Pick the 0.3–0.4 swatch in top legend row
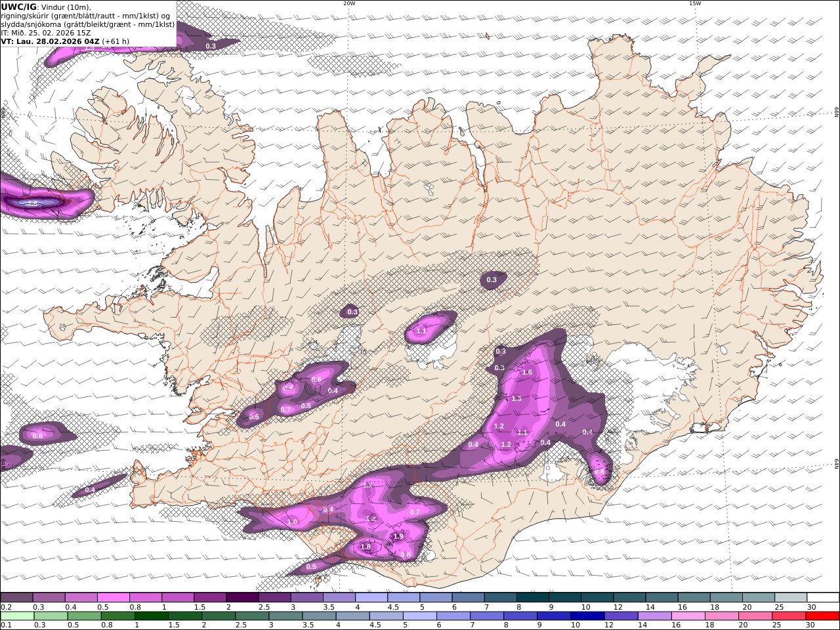This screenshot has width=840, height=630. (x=49, y=598)
